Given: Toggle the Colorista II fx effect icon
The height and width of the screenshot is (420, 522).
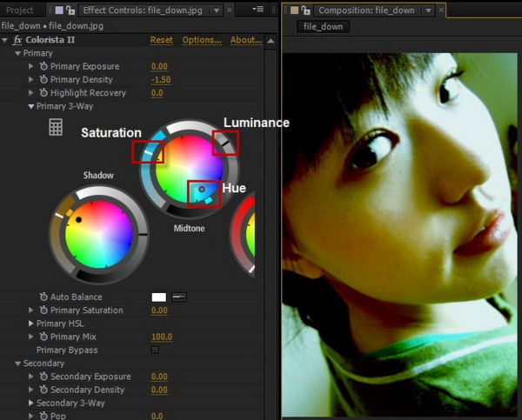Looking at the screenshot, I should (x=17, y=40).
